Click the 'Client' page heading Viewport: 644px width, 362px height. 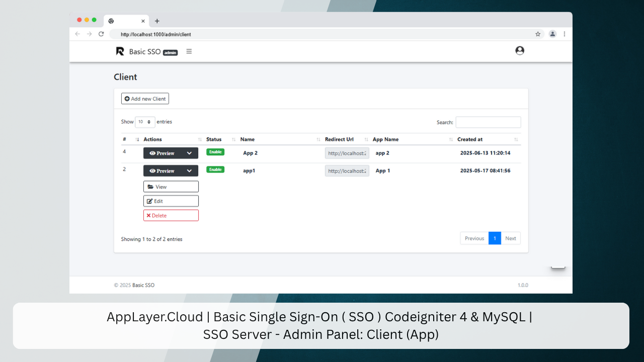tap(125, 77)
